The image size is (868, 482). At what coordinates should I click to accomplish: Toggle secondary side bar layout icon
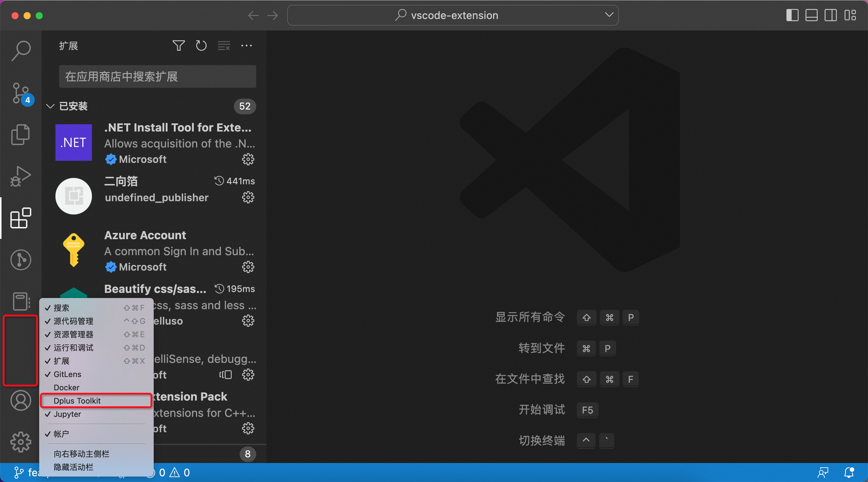pyautogui.click(x=831, y=15)
